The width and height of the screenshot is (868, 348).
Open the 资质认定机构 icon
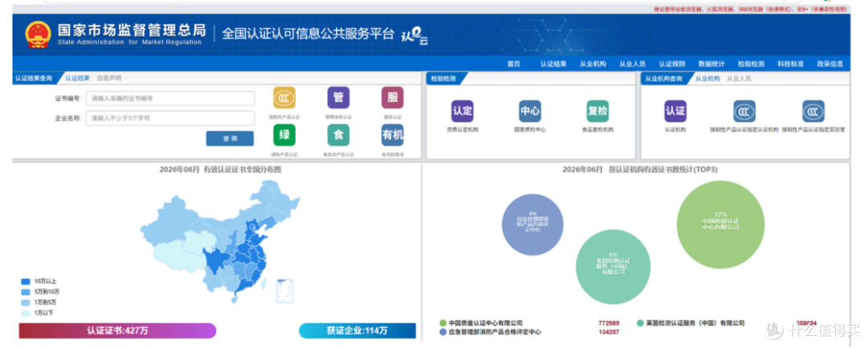point(462,111)
